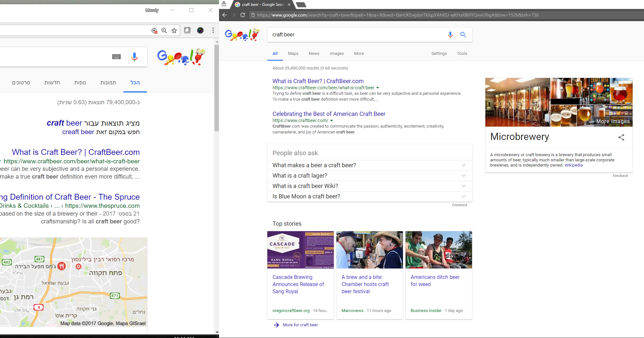Select the All results tab

point(275,54)
